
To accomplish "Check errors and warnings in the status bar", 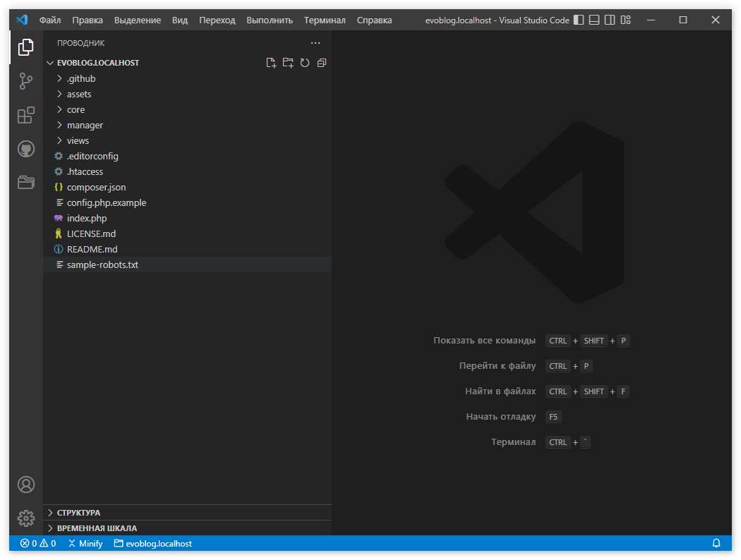I will (37, 543).
